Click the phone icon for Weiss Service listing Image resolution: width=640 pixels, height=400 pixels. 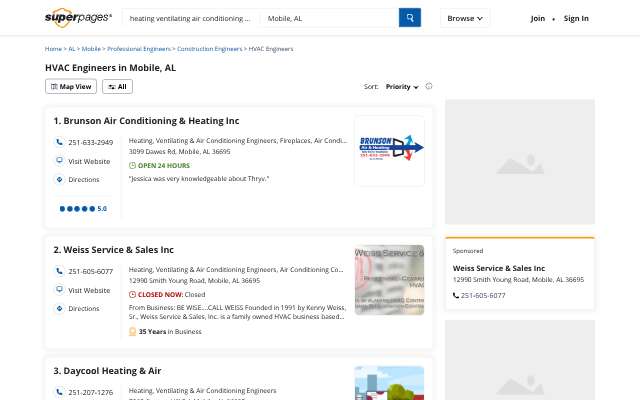(59, 271)
